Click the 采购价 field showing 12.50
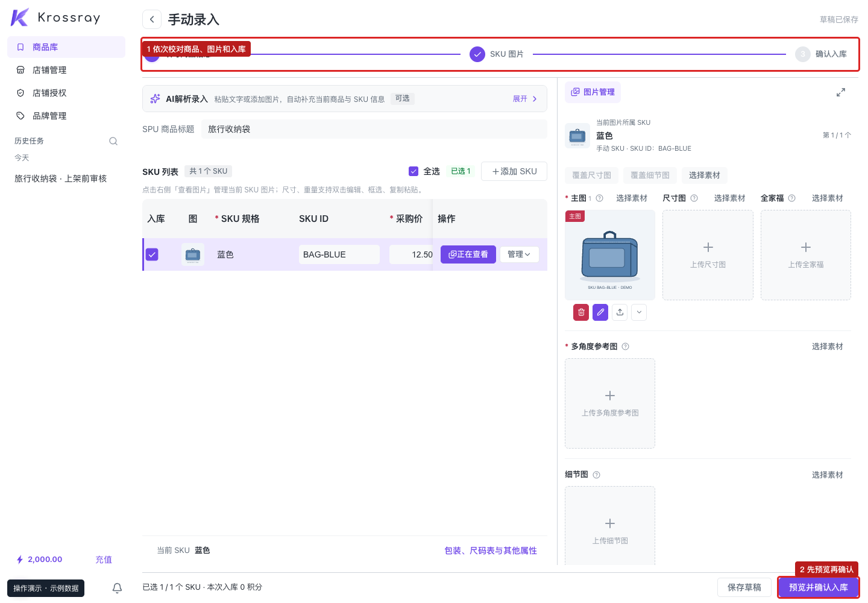 tap(411, 254)
